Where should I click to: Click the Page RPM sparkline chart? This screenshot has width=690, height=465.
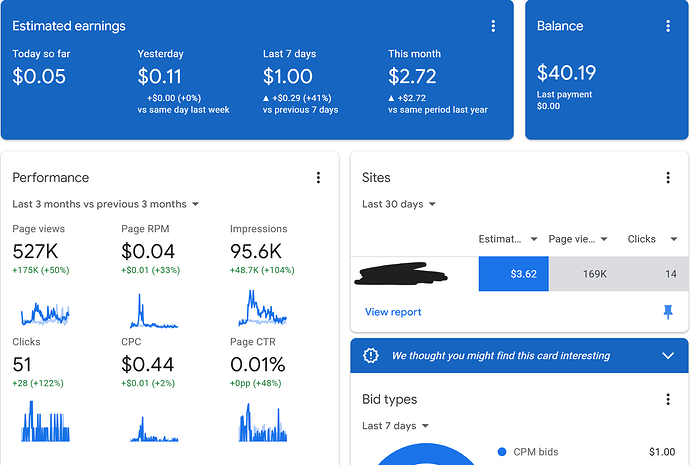pyautogui.click(x=154, y=311)
